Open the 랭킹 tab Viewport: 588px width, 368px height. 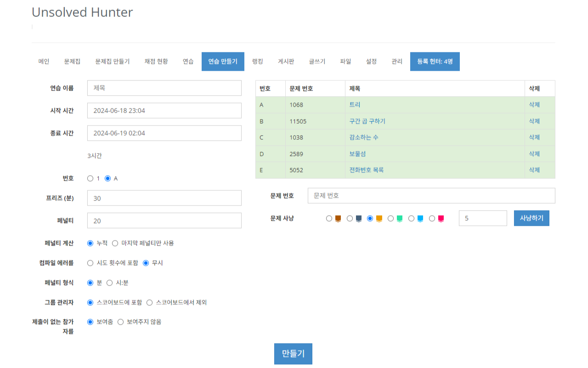pyautogui.click(x=258, y=61)
